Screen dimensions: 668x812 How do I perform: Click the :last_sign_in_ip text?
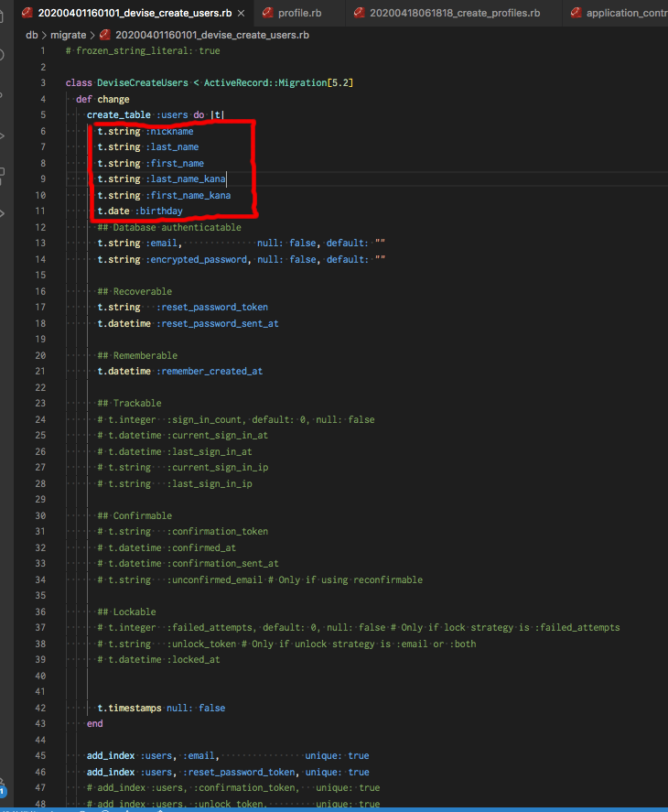(x=210, y=484)
